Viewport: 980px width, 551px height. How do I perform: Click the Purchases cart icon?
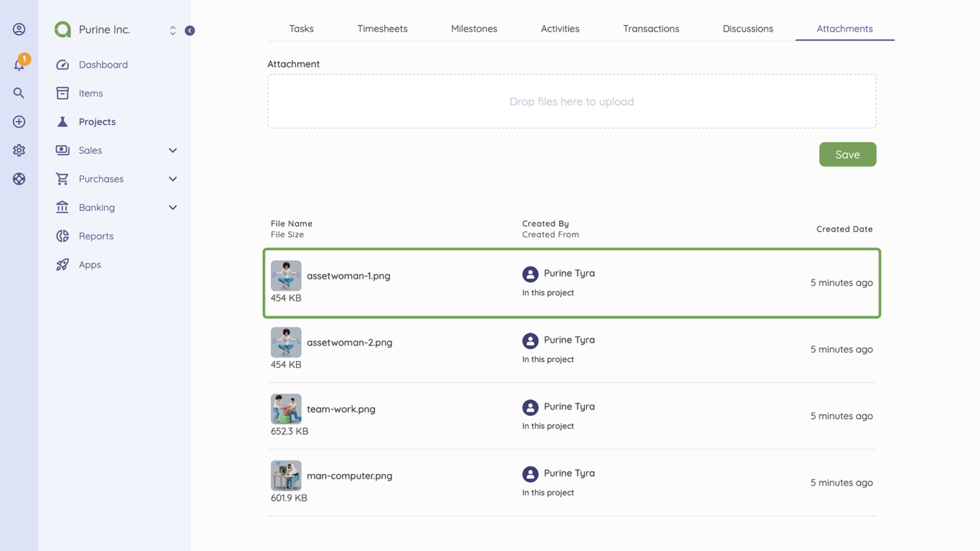[x=63, y=179]
